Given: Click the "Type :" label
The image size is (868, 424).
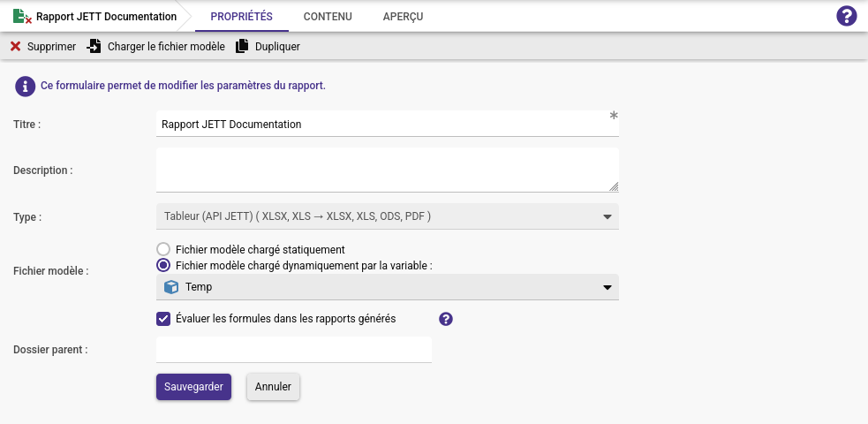Looking at the screenshot, I should tap(27, 217).
